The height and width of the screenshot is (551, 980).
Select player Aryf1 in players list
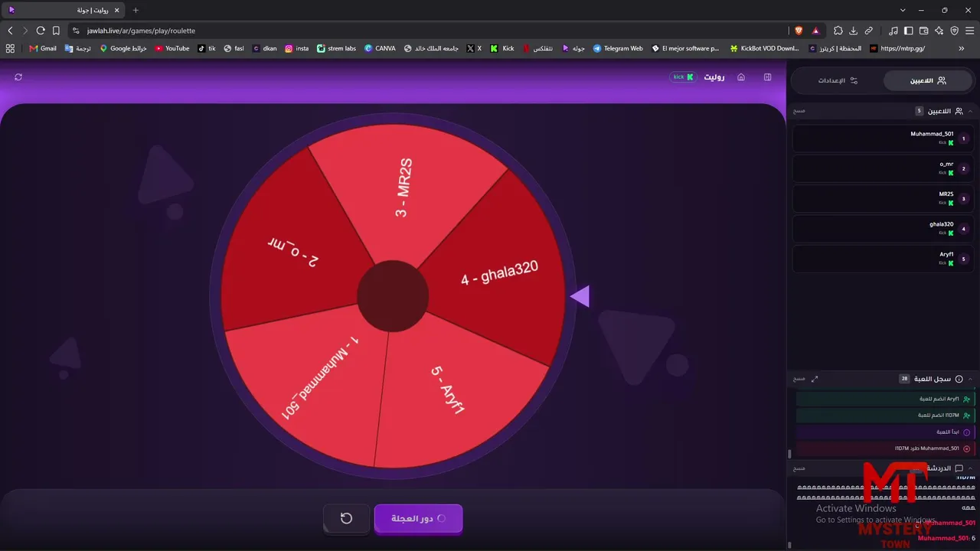(883, 259)
